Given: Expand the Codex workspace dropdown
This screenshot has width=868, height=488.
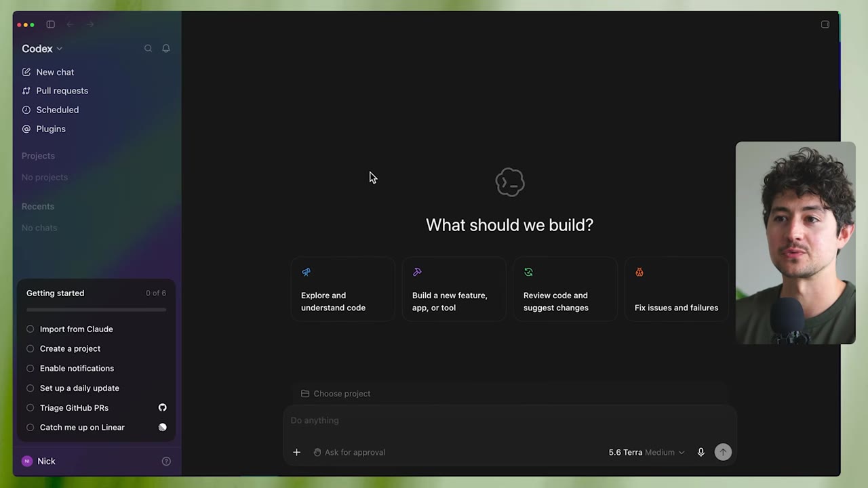Looking at the screenshot, I should click(42, 49).
